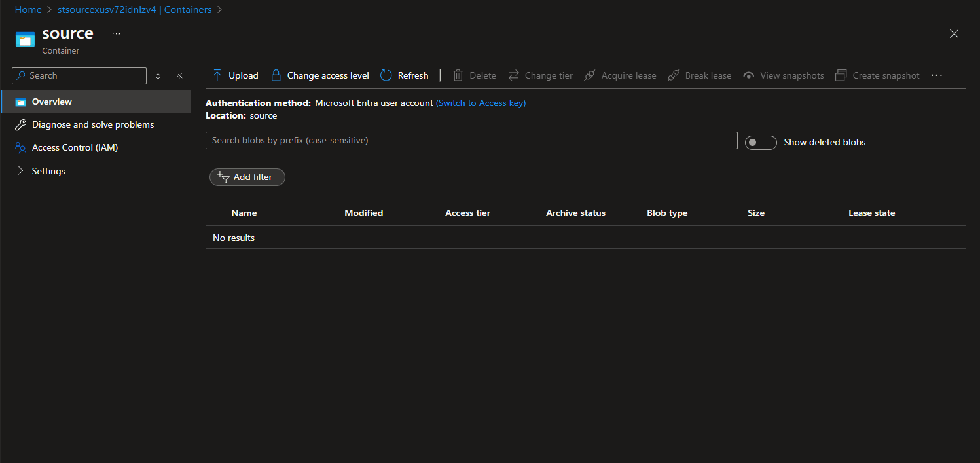Click the blob prefix search field
The image size is (980, 463).
471,140
